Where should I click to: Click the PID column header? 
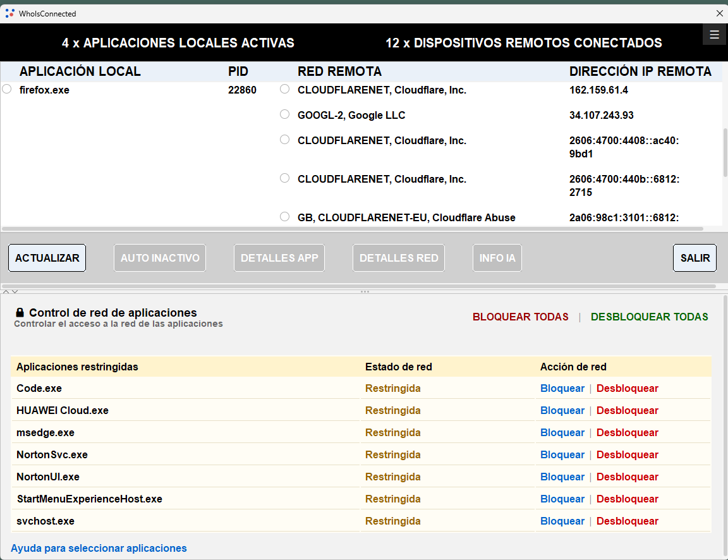238,71
